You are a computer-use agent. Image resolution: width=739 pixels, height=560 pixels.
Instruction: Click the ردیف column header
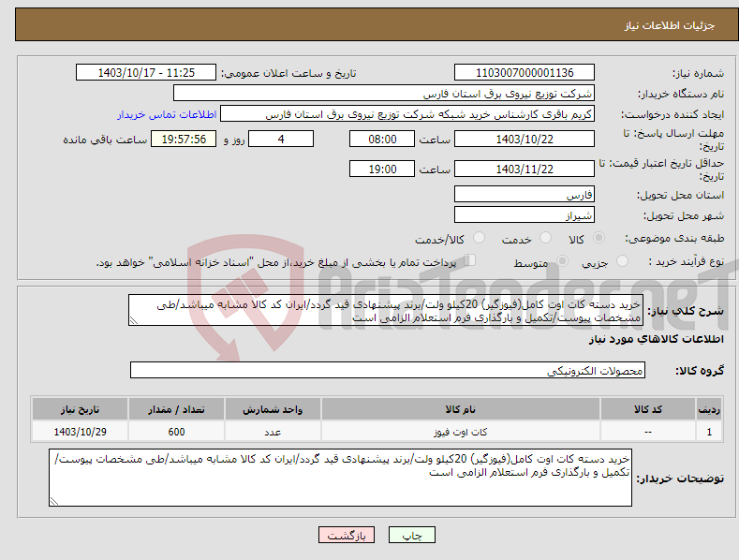coord(709,409)
